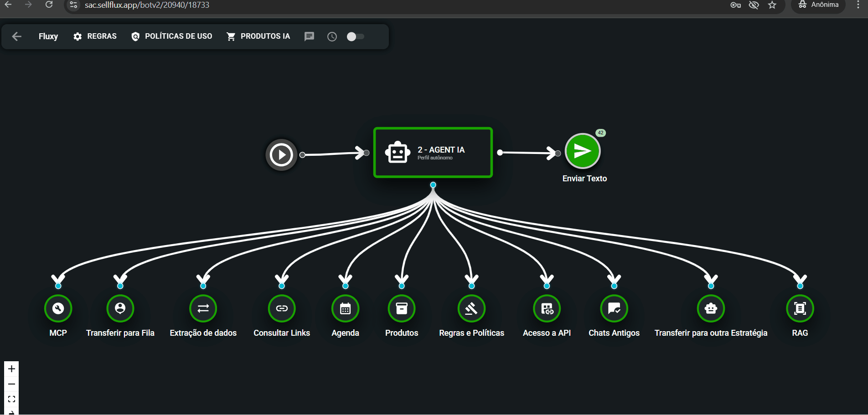Select the RAG node icon
868x415 pixels.
tap(800, 308)
